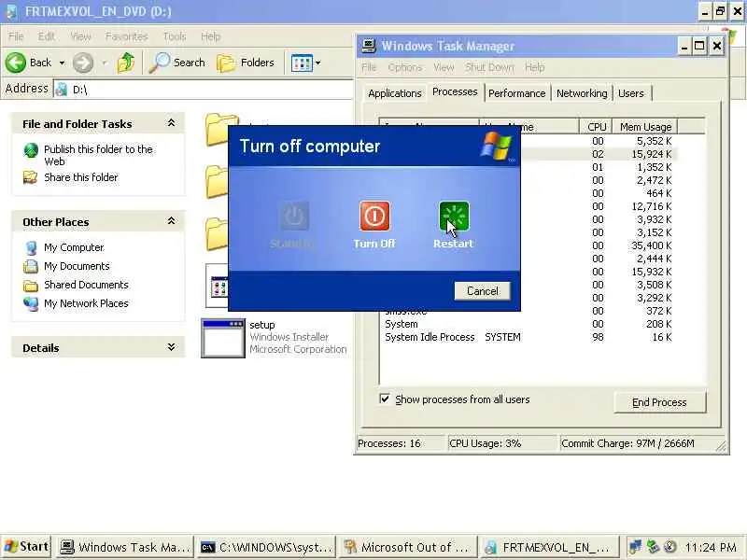Switch to Windows Task Manager taskbar button

pyautogui.click(x=125, y=547)
